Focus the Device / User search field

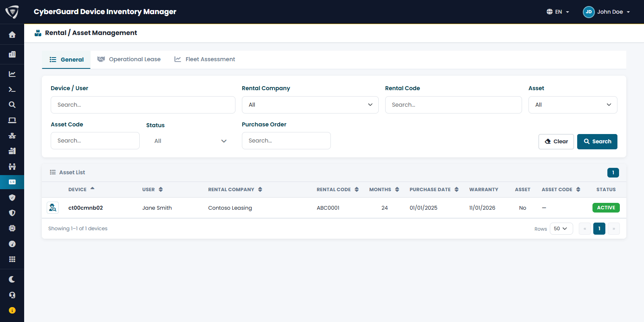143,105
